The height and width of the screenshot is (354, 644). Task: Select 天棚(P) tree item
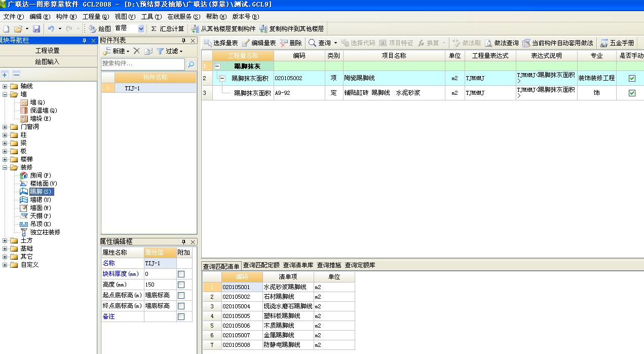click(40, 216)
